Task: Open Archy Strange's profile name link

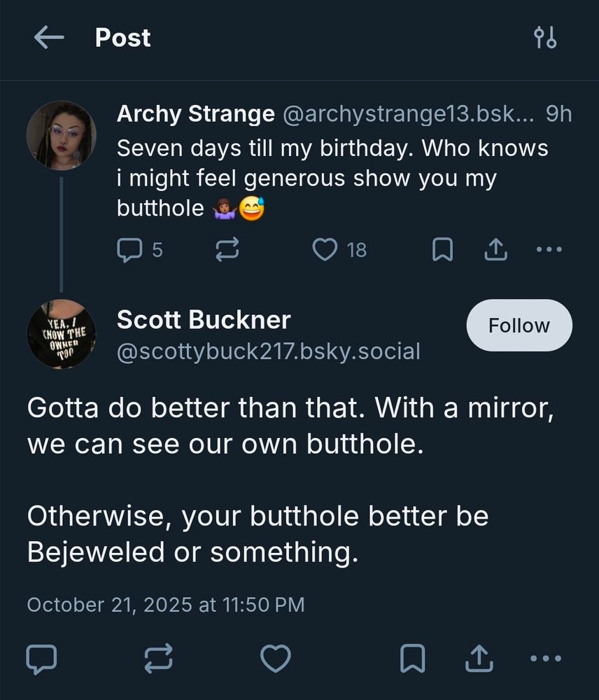Action: pyautogui.click(x=195, y=113)
